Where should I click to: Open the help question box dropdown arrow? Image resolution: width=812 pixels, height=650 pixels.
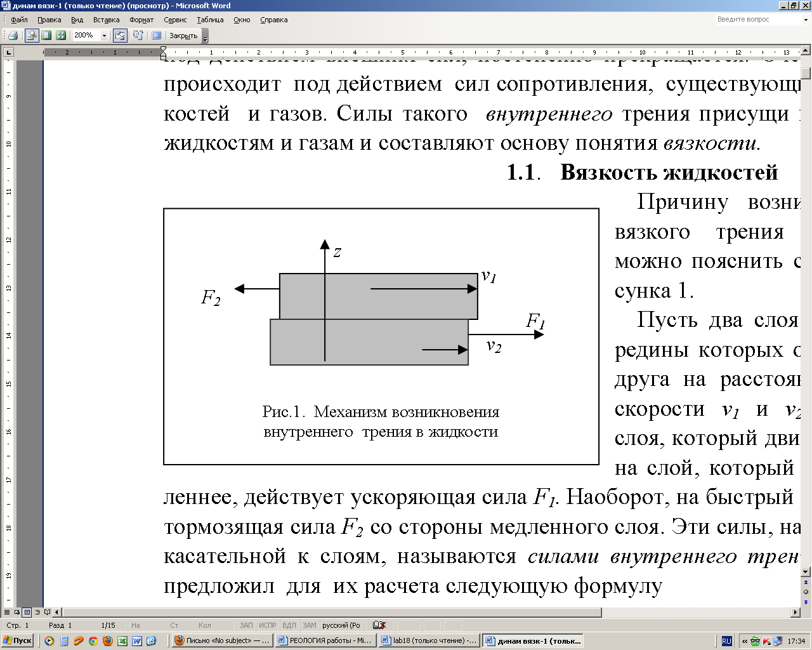coord(806,20)
